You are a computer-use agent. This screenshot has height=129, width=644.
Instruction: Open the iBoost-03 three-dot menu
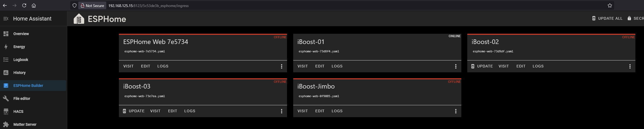[282, 111]
